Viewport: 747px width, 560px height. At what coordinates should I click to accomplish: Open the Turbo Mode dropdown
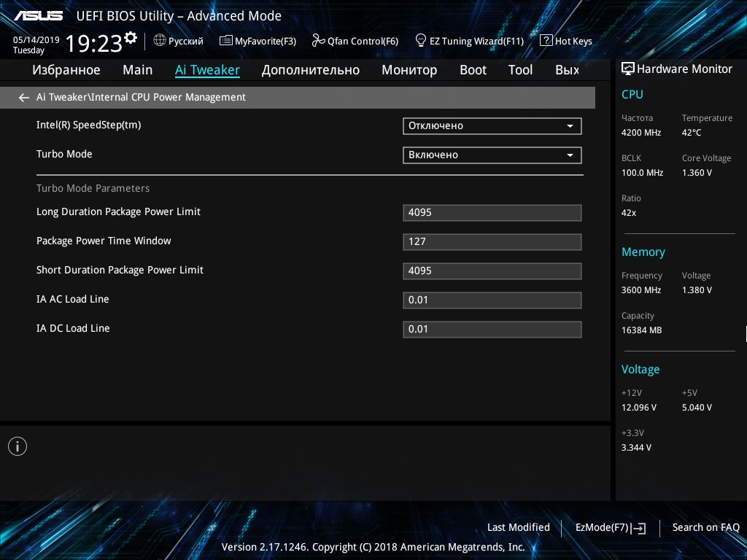pos(492,155)
